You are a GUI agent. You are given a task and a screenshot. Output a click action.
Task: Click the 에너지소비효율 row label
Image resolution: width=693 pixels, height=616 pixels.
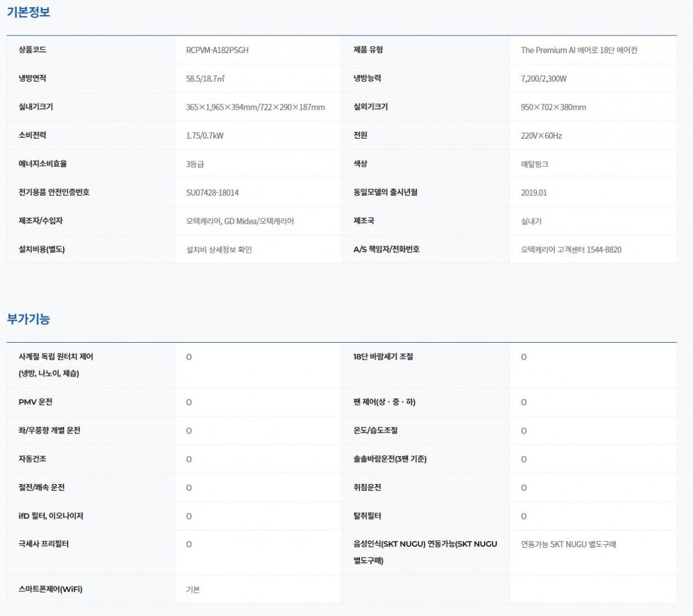point(43,164)
